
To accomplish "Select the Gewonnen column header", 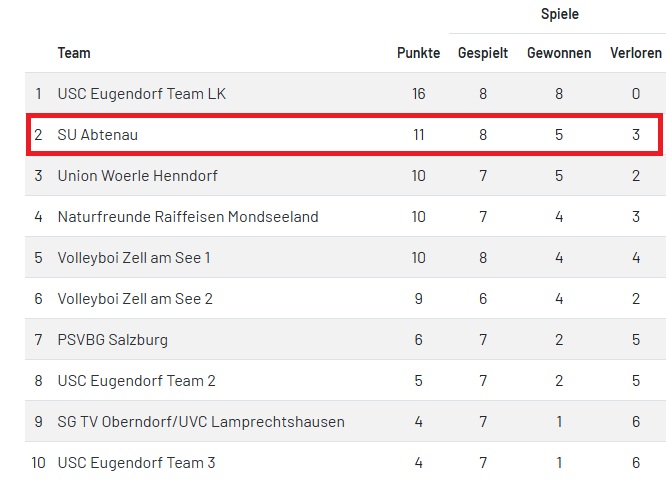I will [x=559, y=53].
